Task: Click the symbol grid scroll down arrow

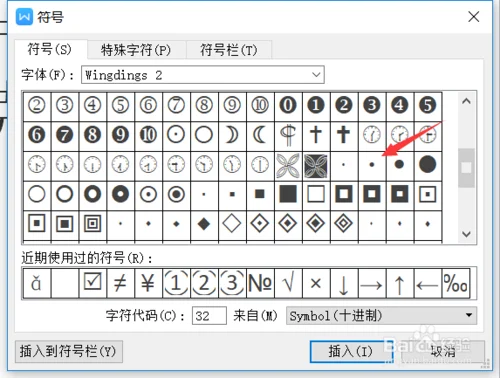Action: (x=466, y=234)
